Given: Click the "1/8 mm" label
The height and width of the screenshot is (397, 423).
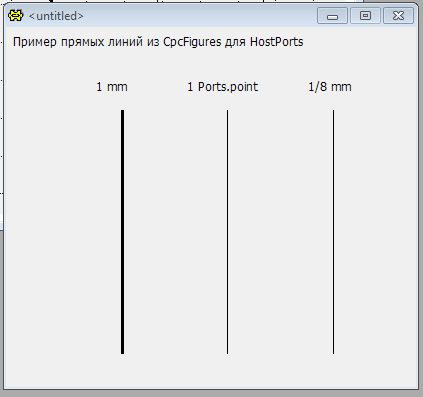Looking at the screenshot, I should tap(330, 87).
